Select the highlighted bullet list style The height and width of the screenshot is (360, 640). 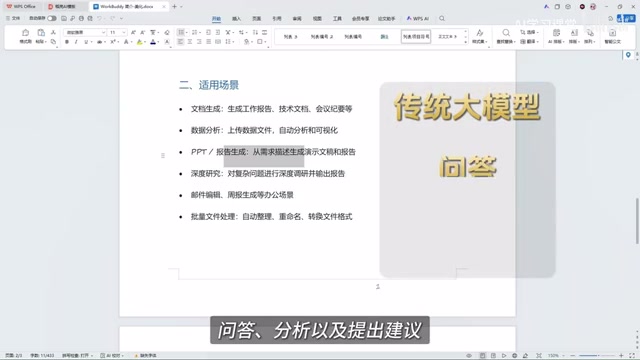click(416, 37)
